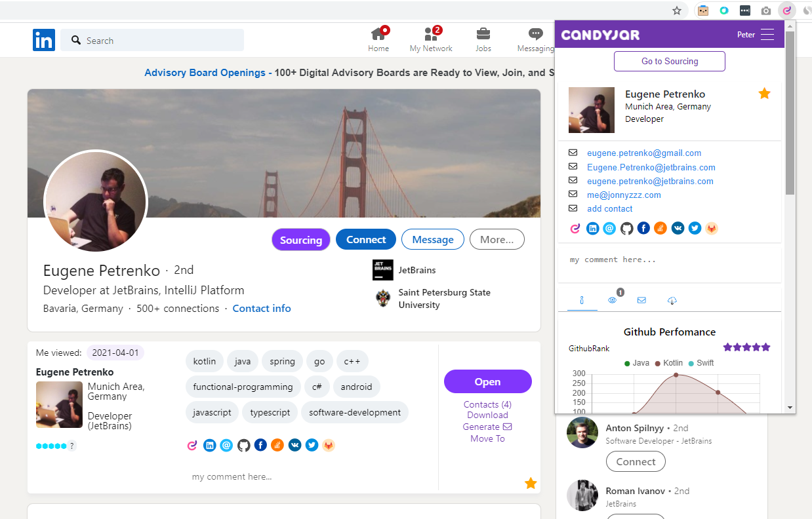812x519 pixels.
Task: Click the Download link on card
Action: click(x=487, y=415)
